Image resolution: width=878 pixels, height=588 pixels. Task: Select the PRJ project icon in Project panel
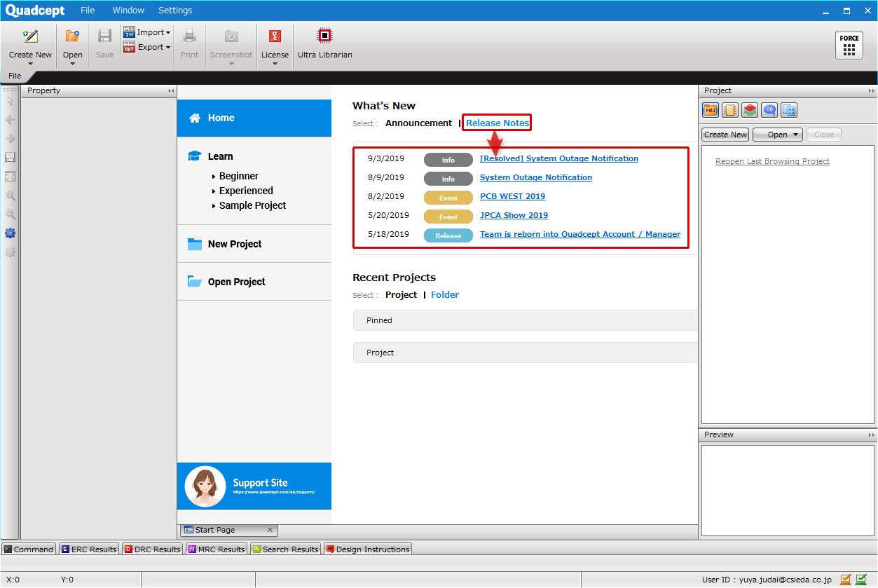(x=711, y=110)
